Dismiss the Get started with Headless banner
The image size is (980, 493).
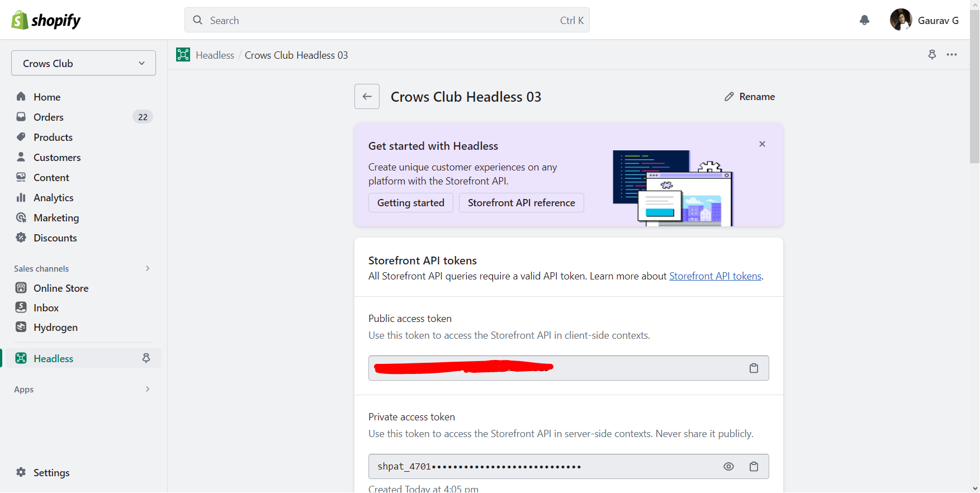762,144
